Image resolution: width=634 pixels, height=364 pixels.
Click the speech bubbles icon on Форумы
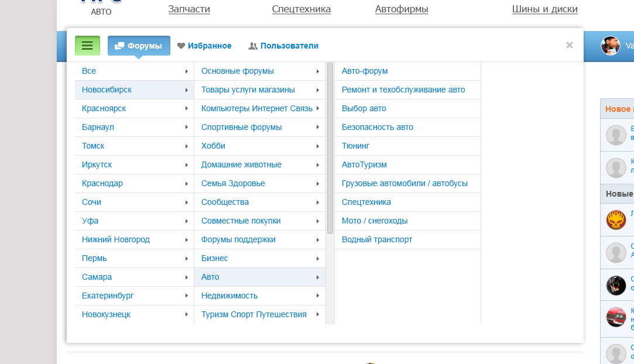[x=119, y=46]
